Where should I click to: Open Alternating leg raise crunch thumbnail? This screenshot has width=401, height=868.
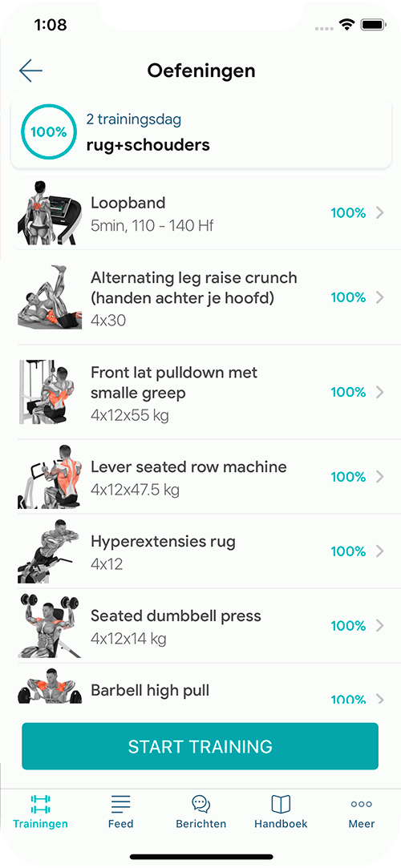pos(51,297)
